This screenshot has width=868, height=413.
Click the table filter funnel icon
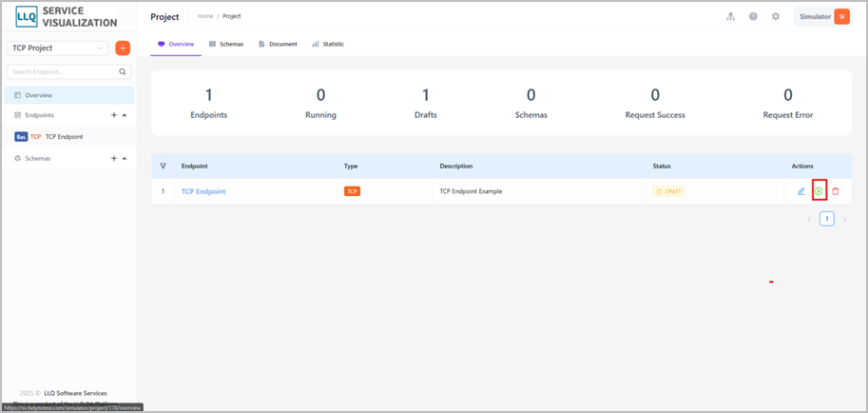point(163,166)
